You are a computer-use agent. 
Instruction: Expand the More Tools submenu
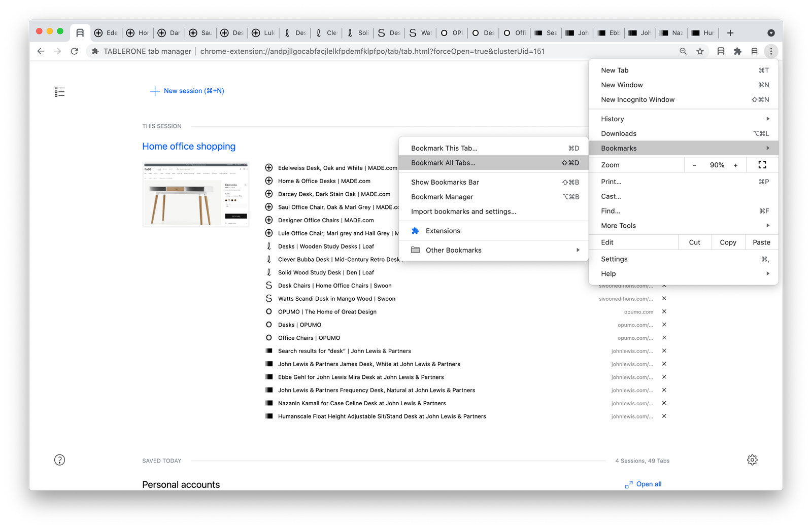tap(683, 226)
